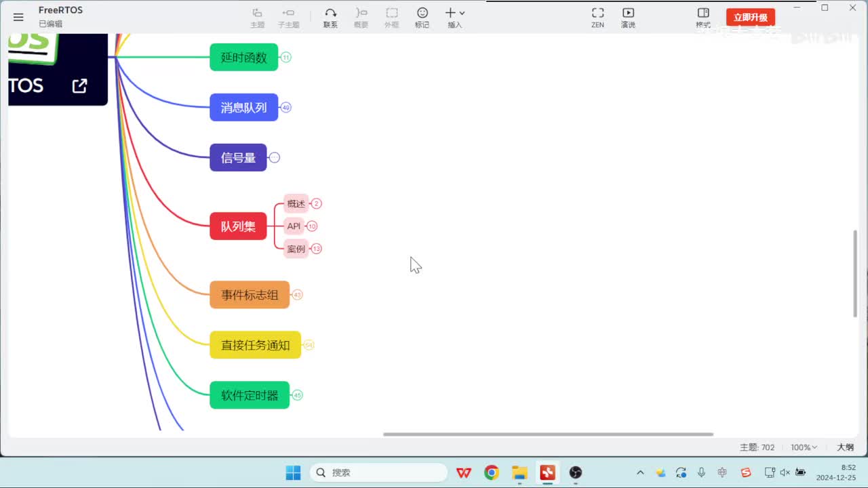Click the muted volume tray icon
Viewport: 868px width, 488px height.
(785, 472)
